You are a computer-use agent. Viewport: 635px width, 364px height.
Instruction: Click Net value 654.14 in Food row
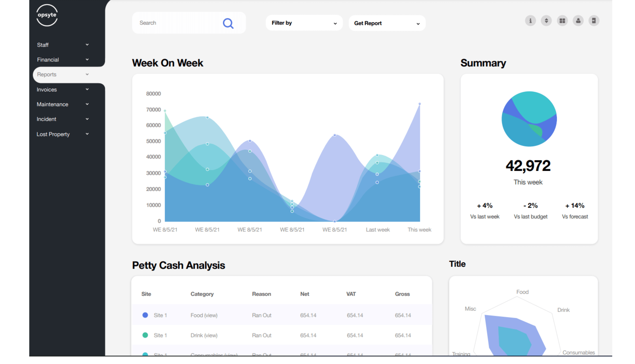308,315
